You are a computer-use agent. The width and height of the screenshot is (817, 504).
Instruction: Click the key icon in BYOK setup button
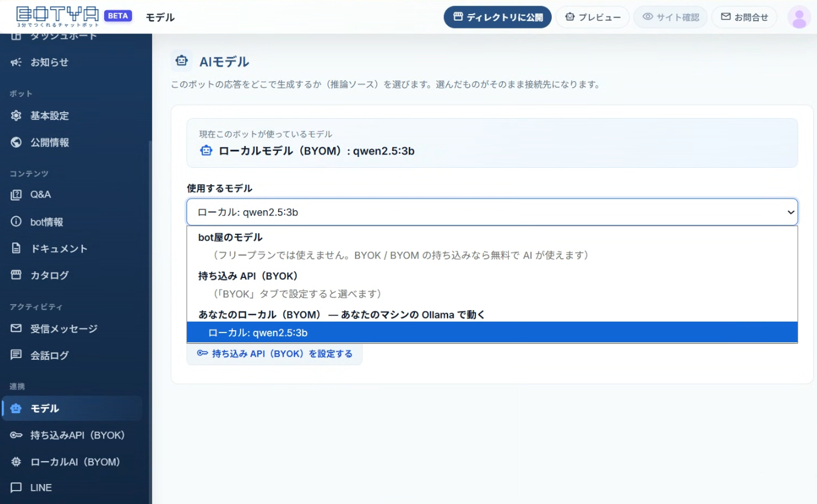[x=202, y=353]
